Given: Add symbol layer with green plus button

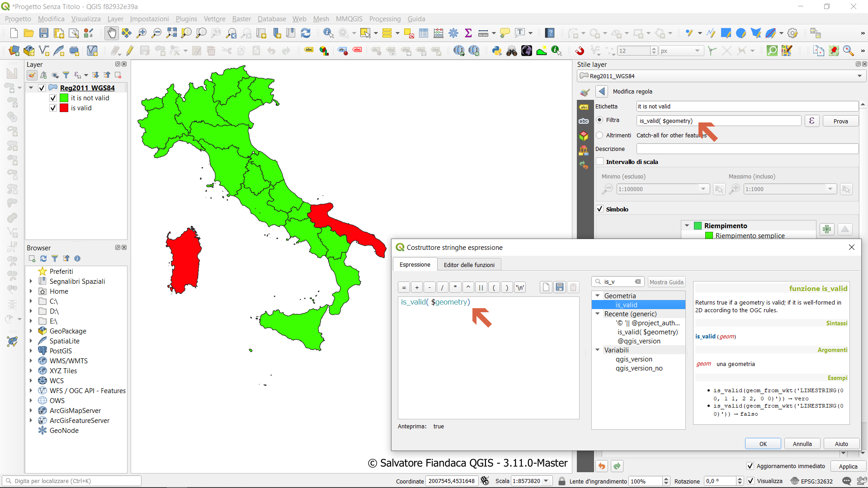Looking at the screenshot, I should (827, 229).
